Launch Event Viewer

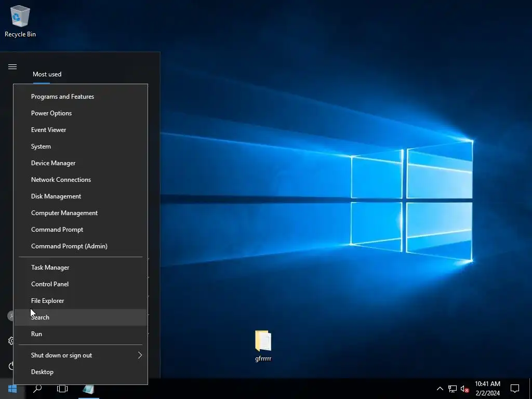pyautogui.click(x=81, y=130)
